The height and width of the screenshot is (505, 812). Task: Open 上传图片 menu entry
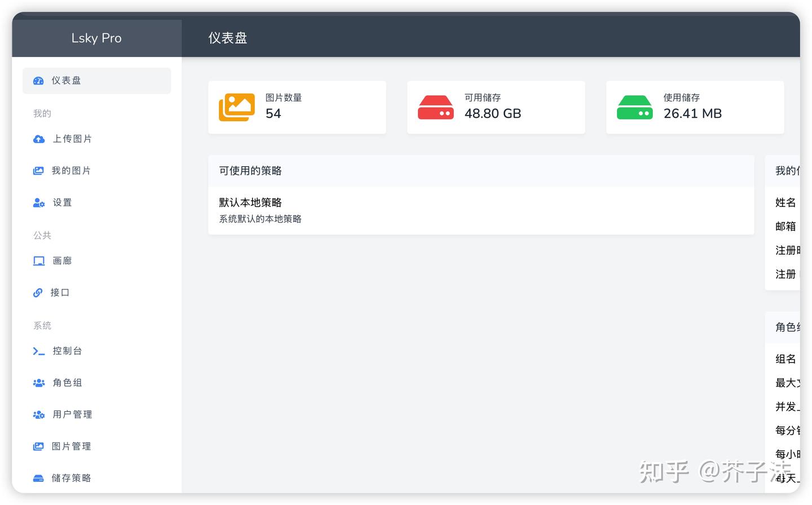click(97, 139)
